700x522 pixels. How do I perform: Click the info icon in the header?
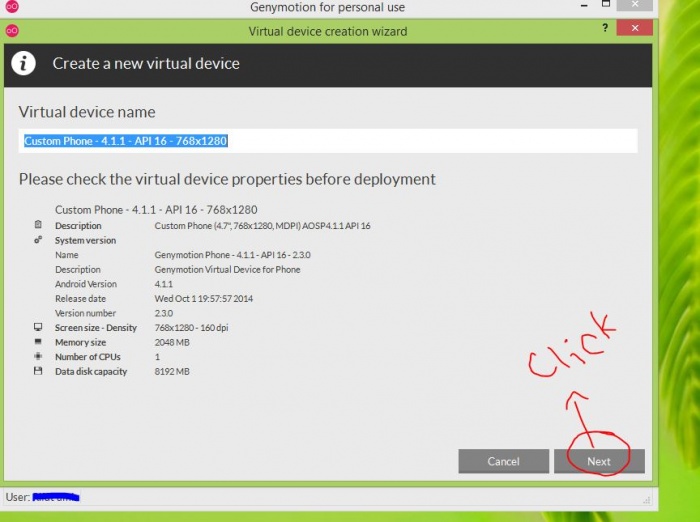pos(23,63)
